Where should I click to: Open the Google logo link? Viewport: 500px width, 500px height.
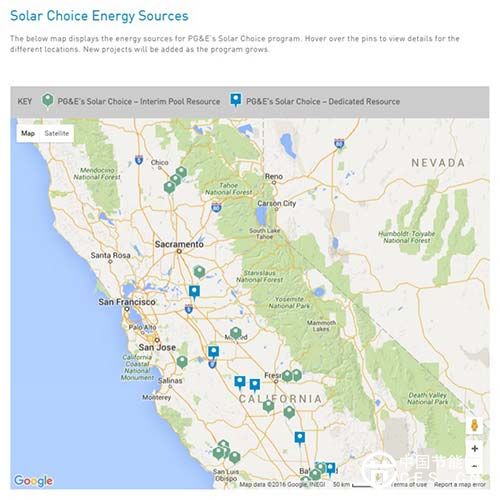33,481
